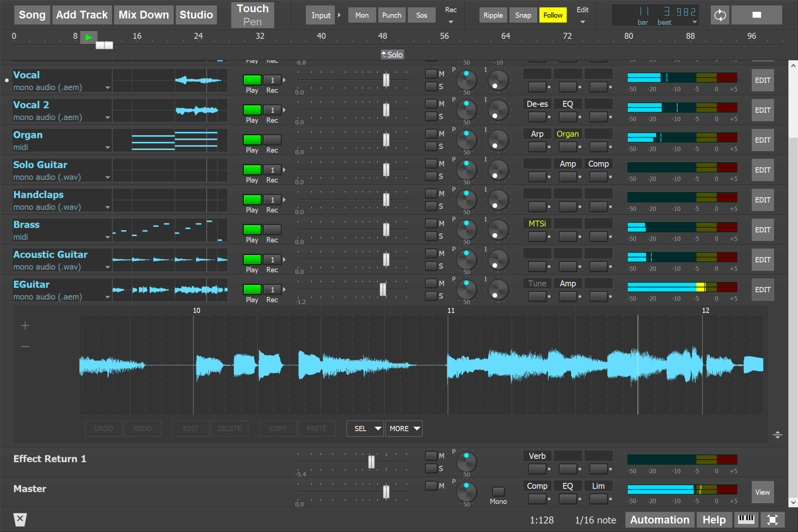Image resolution: width=798 pixels, height=532 pixels.
Task: Select the Touch Pen tool
Action: 252,15
